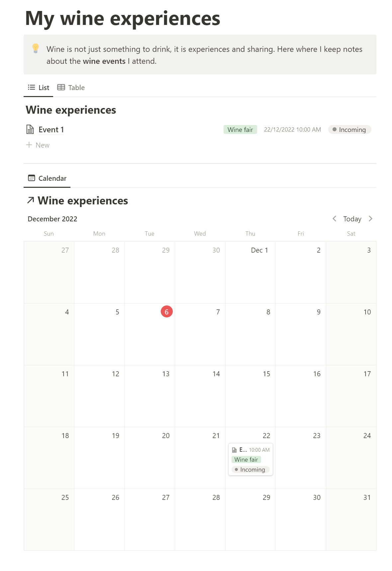Open the Event 1 page link

click(x=51, y=129)
